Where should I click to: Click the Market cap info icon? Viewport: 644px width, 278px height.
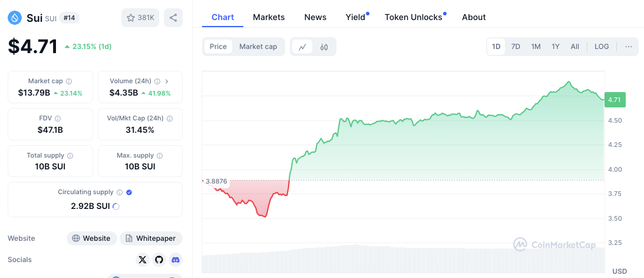tap(69, 81)
